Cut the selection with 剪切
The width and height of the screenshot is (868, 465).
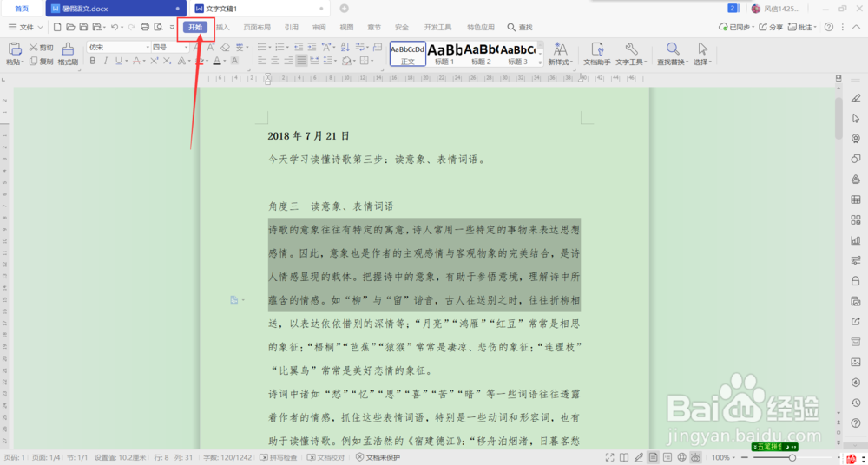coord(42,49)
